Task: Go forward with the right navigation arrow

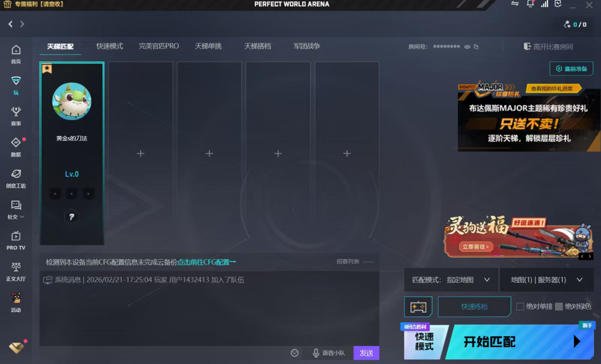Action: [22, 24]
